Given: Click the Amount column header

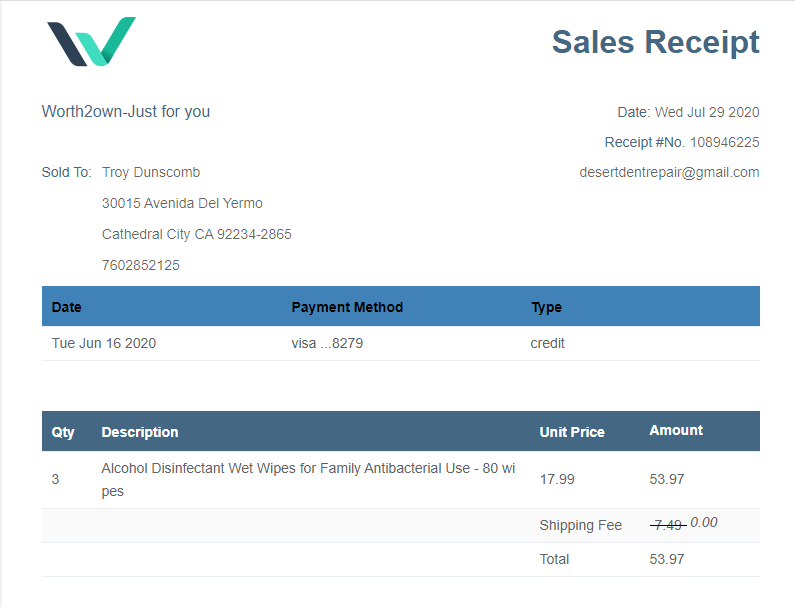Looking at the screenshot, I should pos(676,431).
